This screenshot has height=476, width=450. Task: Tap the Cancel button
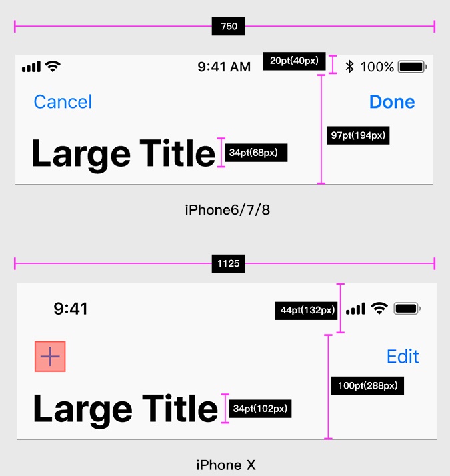pyautogui.click(x=63, y=102)
